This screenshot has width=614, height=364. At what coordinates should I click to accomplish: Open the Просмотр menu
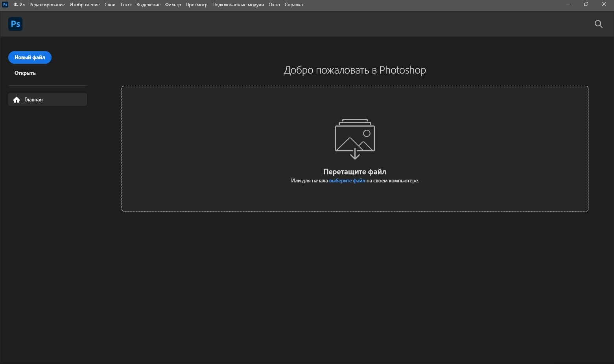196,5
